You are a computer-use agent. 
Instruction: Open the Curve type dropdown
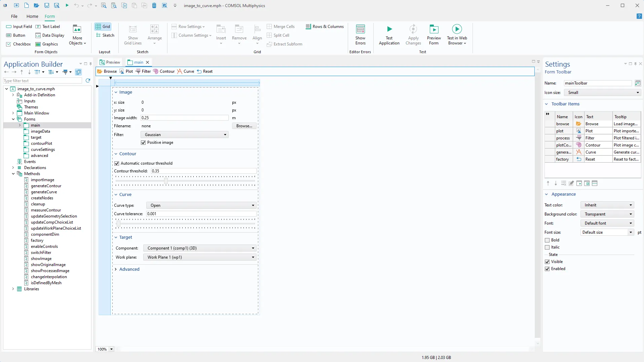pyautogui.click(x=201, y=205)
